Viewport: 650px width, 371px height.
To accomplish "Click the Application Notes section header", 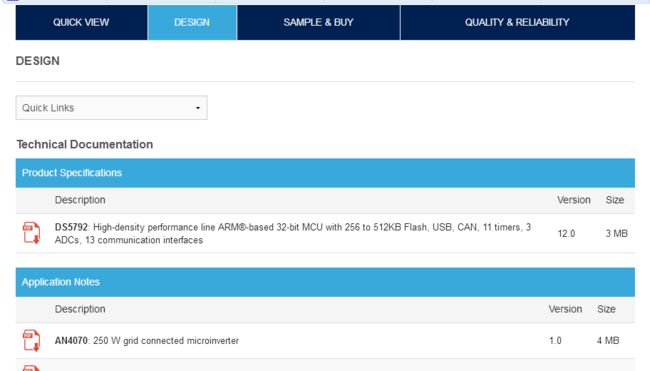I will click(x=325, y=282).
